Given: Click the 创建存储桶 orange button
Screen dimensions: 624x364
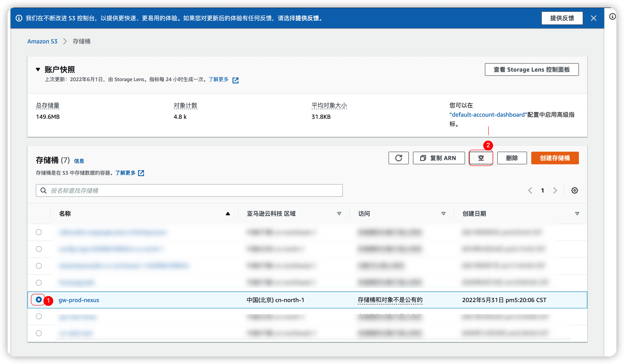Looking at the screenshot, I should (555, 158).
